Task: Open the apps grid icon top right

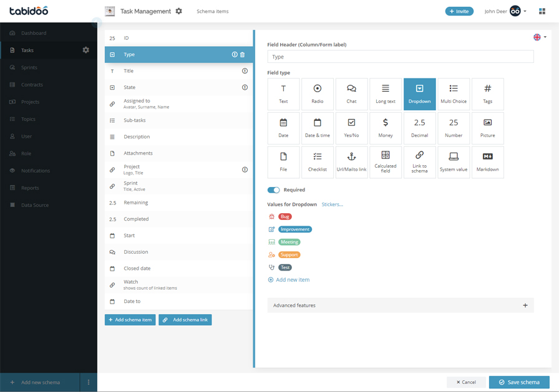Action: pyautogui.click(x=542, y=11)
